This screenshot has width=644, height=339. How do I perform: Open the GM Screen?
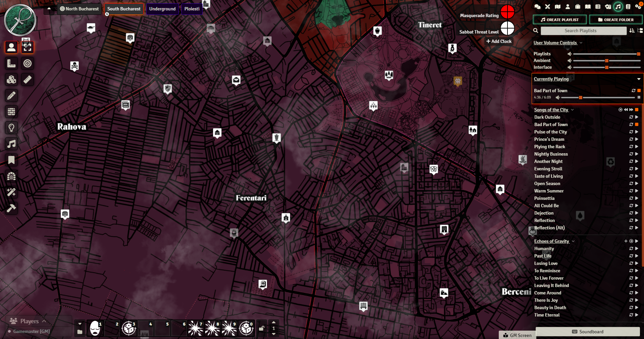(x=517, y=335)
